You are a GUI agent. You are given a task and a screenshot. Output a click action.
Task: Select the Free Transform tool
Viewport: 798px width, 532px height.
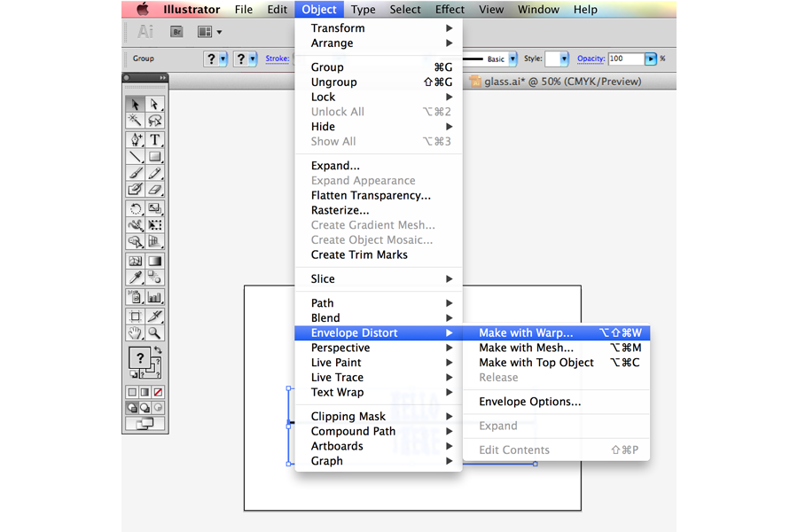154,225
